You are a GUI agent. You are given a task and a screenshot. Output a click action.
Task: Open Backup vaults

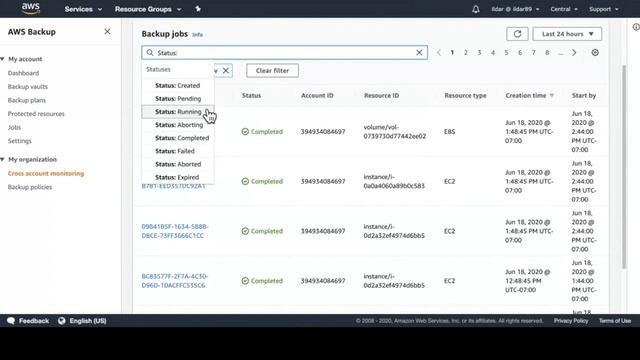pos(28,87)
